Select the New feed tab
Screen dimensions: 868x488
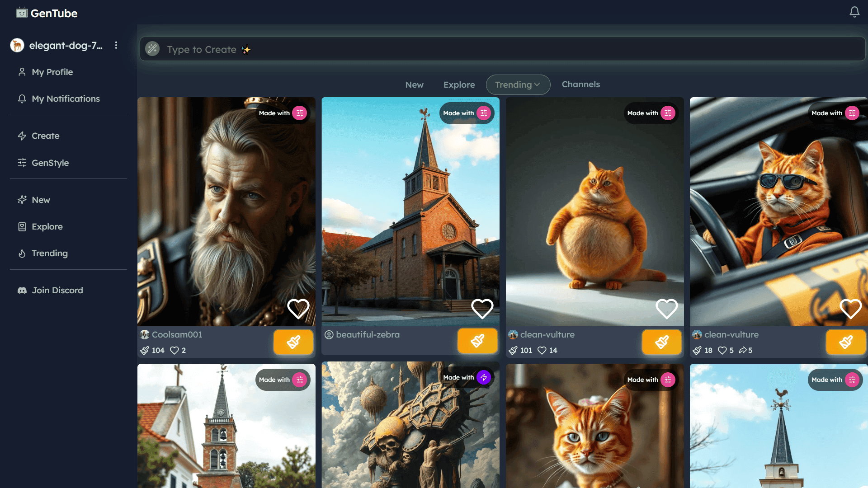pos(414,84)
